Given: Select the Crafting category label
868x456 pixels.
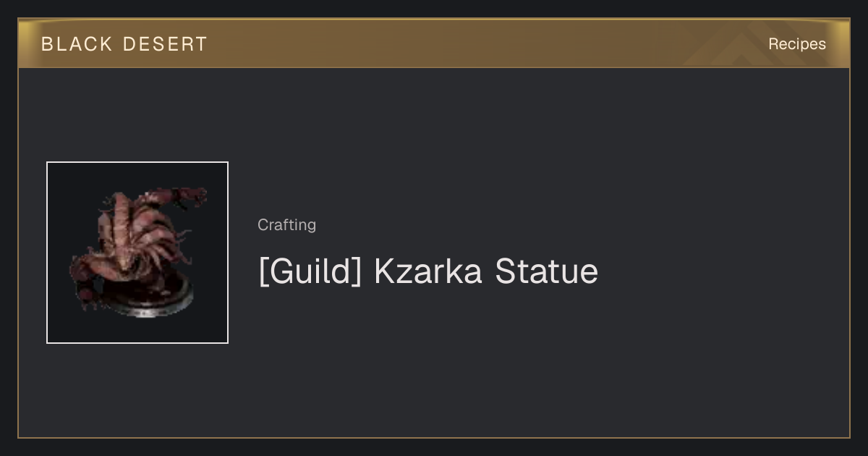Looking at the screenshot, I should tap(286, 224).
